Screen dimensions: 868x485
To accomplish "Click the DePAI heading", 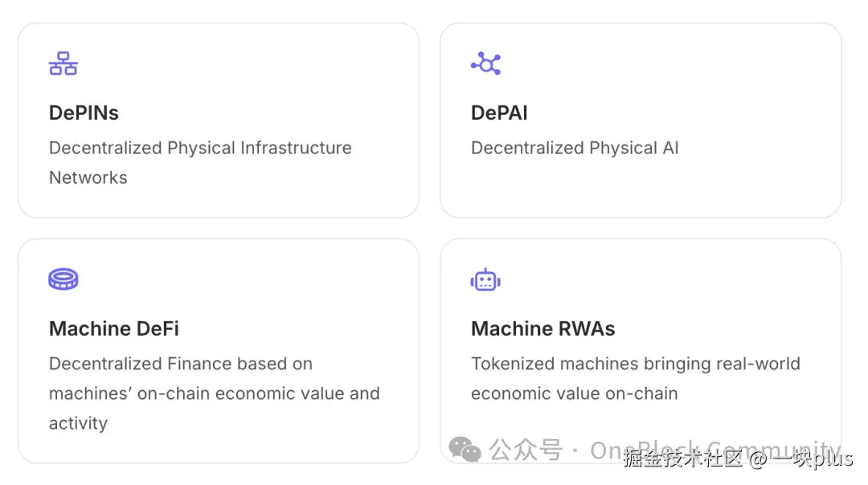I will [x=499, y=113].
